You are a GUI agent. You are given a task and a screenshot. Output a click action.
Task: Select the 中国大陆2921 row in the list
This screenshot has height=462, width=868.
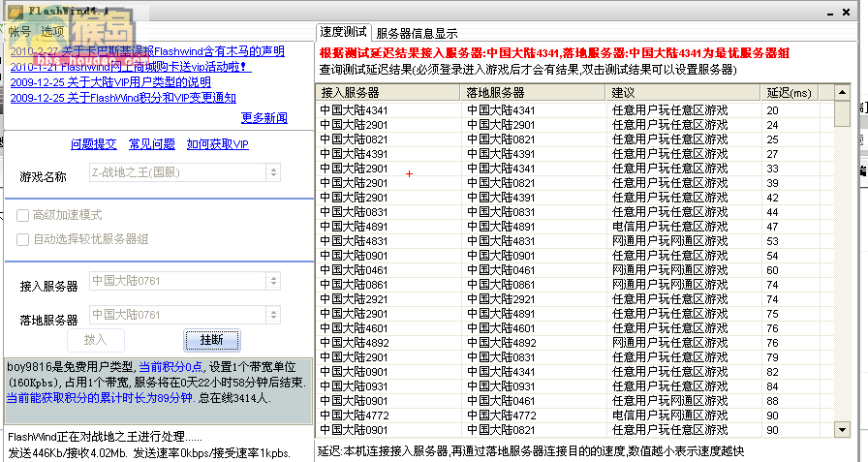pyautogui.click(x=574, y=299)
